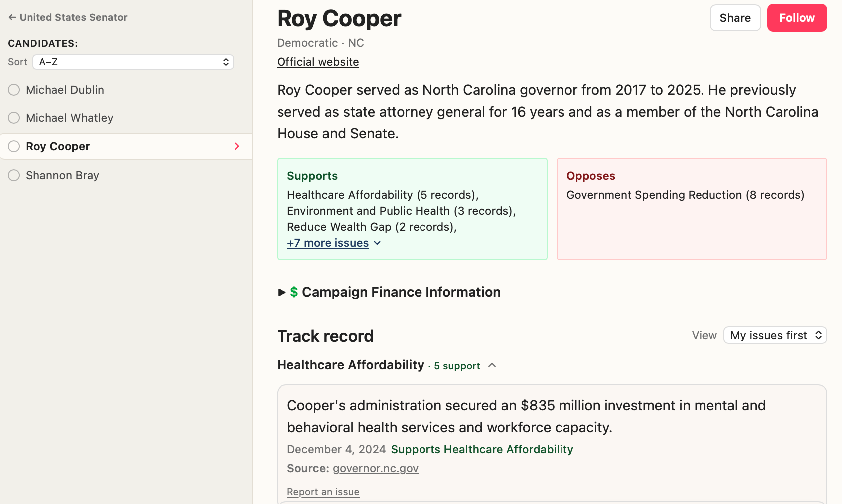Open Shannon Bray candidate name

[62, 175]
